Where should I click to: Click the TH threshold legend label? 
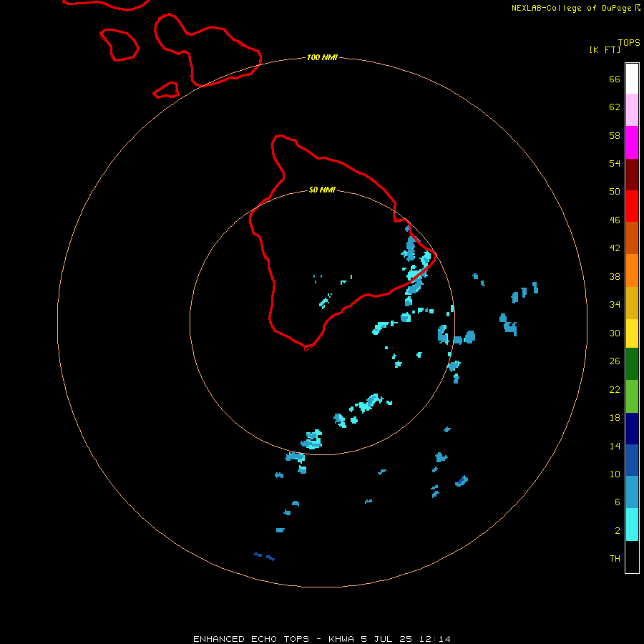coord(615,559)
